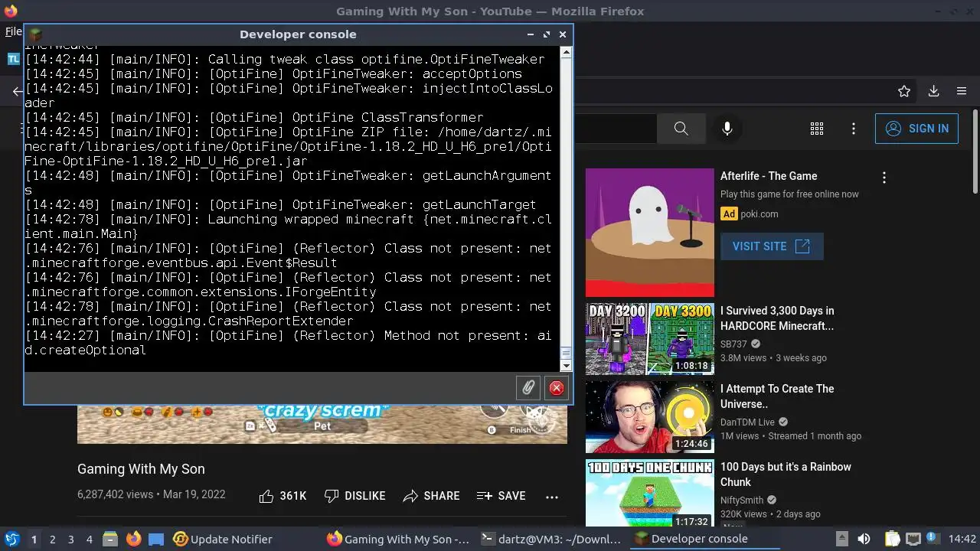Open the '100 Days One Chunk' thumbnail
This screenshot has width=980, height=551.
pos(650,493)
